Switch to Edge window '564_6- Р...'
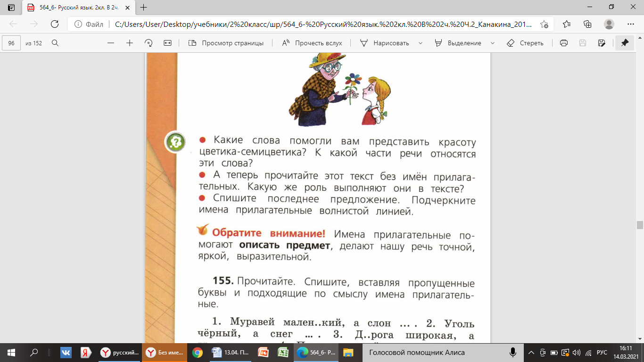The height and width of the screenshot is (362, 644). tap(315, 352)
